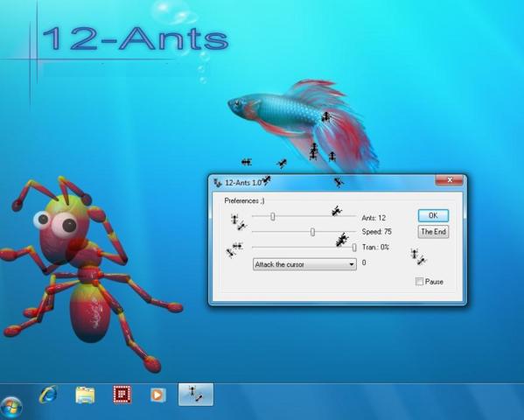Click the Speed slider handle
524x420 pixels.
click(x=312, y=232)
